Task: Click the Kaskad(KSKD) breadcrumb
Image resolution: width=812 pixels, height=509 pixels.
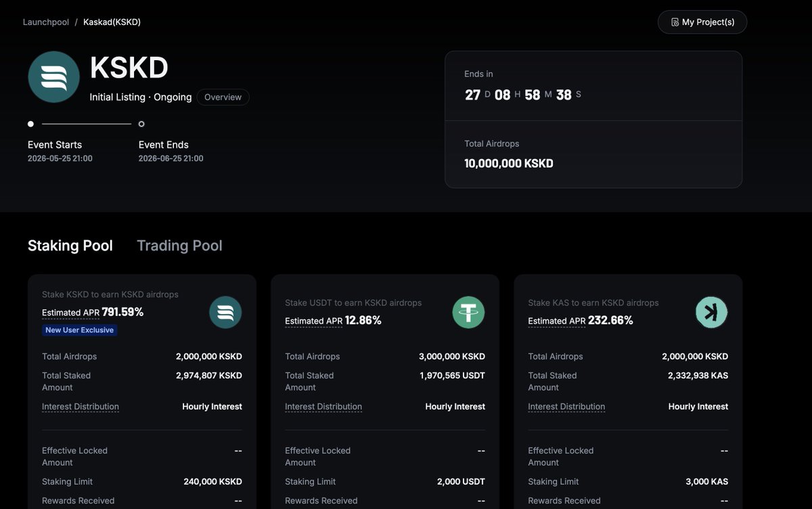Action: (112, 22)
